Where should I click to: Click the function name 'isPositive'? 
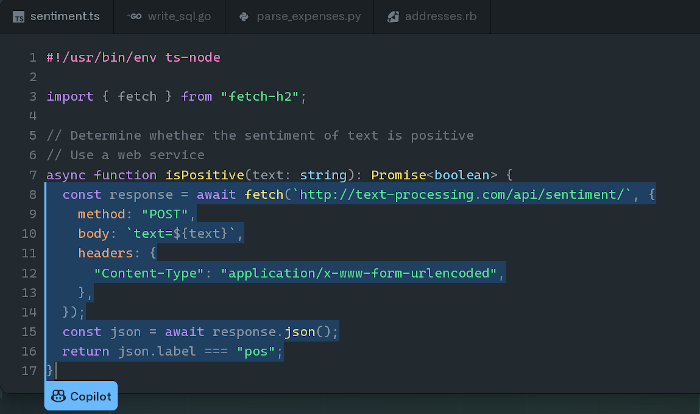click(x=205, y=175)
